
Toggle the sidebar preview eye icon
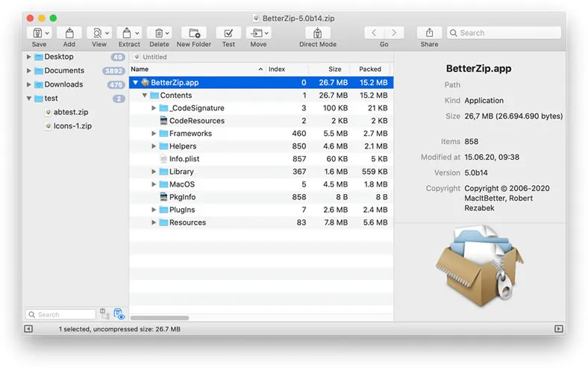119,314
